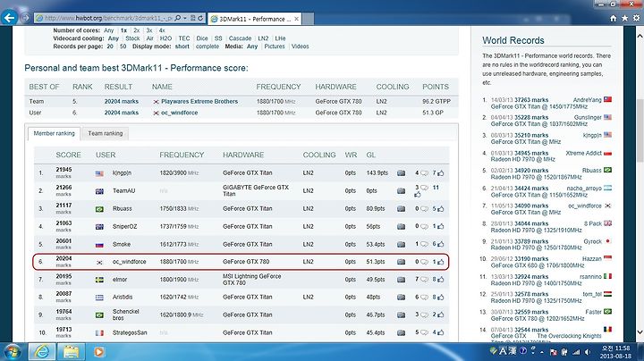Go back with the browser back arrow
The width and height of the screenshot is (644, 361).
tap(10, 18)
